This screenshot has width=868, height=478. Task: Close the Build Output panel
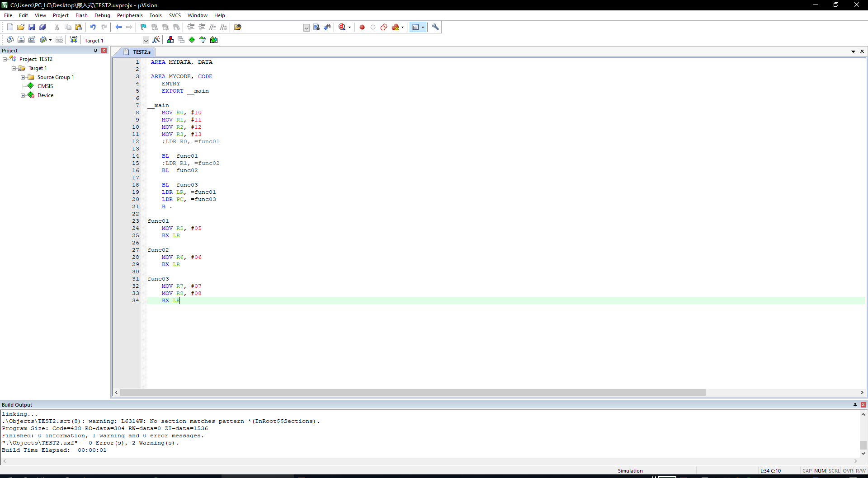pyautogui.click(x=863, y=405)
